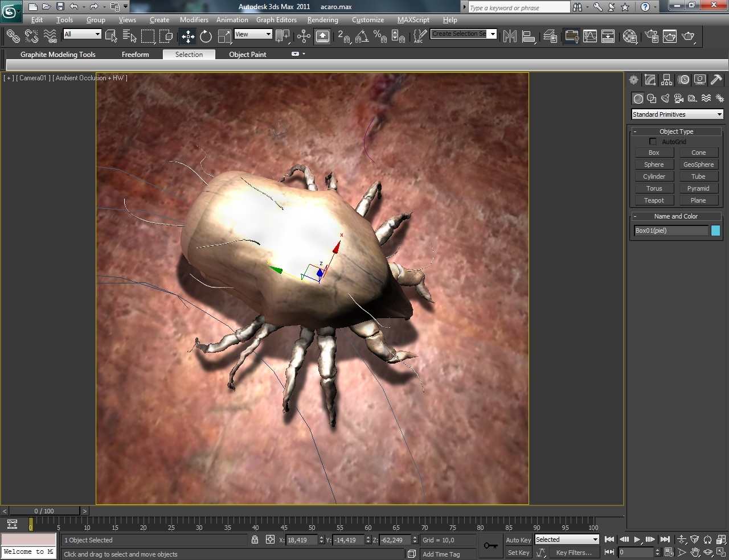Click the Key Filters button

575,552
